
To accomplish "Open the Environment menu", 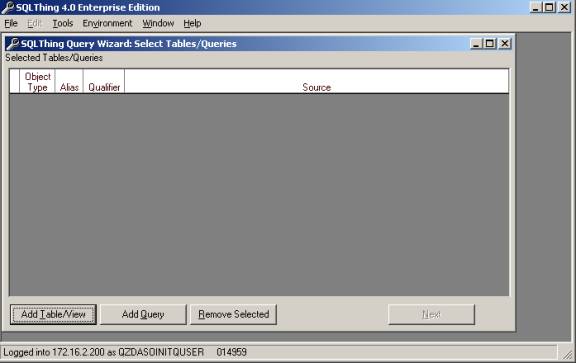I will click(x=107, y=24).
